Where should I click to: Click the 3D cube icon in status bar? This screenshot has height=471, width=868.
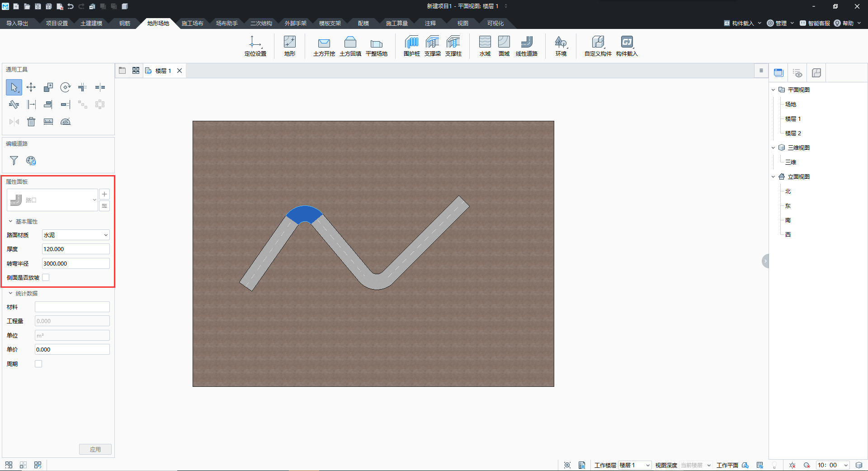pos(859,465)
